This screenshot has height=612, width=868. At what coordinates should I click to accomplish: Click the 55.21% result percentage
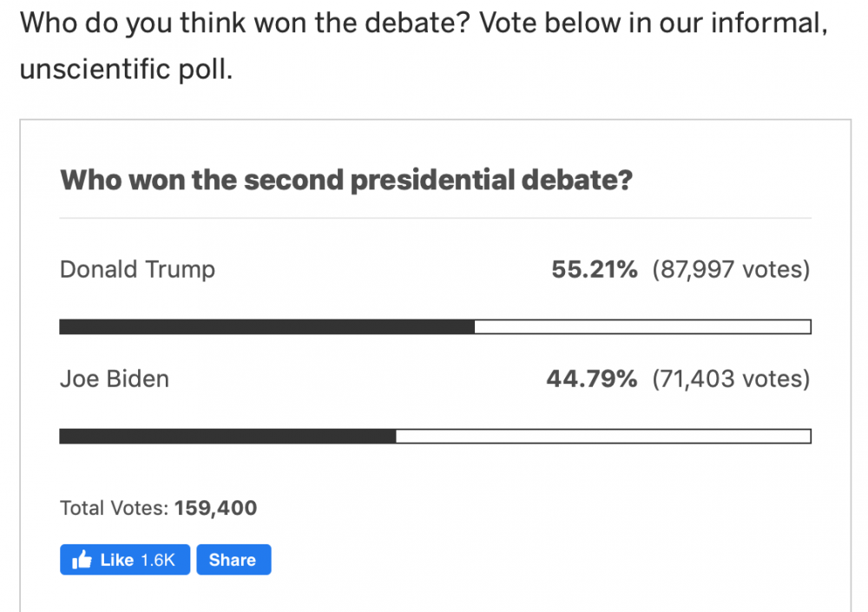(x=595, y=269)
